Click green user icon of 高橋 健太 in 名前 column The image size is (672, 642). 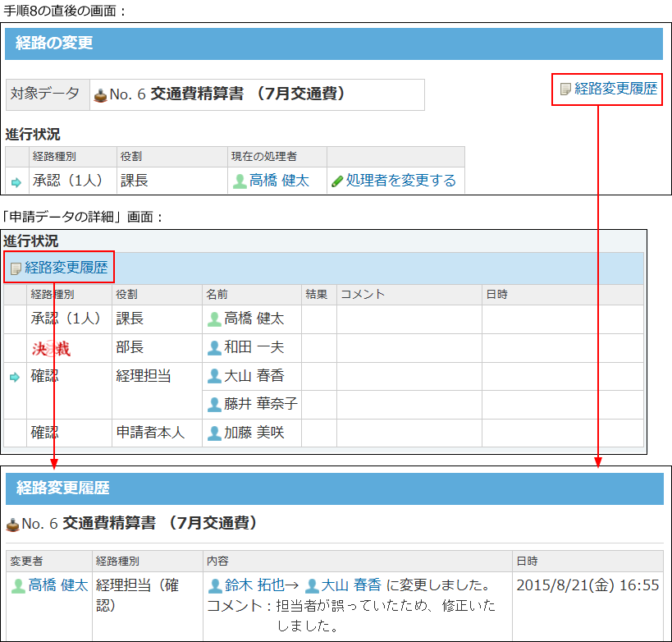[214, 319]
